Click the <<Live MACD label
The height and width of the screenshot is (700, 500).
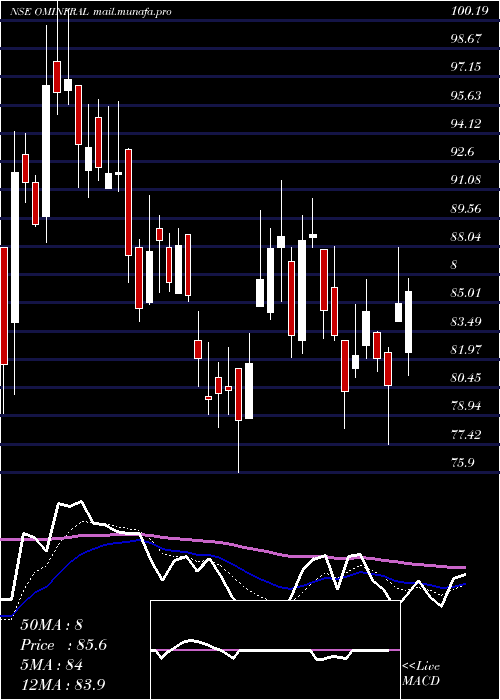421,674
